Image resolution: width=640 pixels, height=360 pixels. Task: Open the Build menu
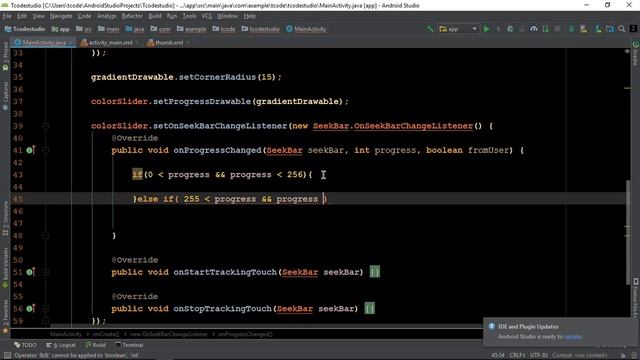click(155, 16)
